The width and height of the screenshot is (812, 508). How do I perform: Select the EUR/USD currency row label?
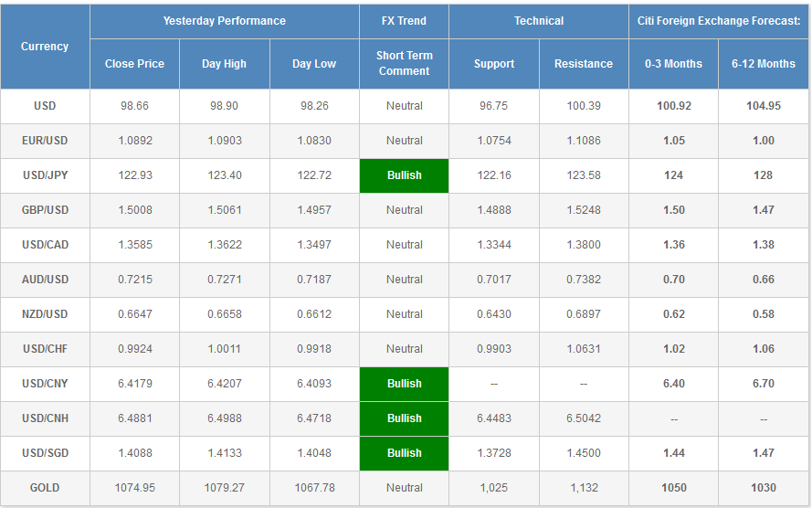coord(45,141)
